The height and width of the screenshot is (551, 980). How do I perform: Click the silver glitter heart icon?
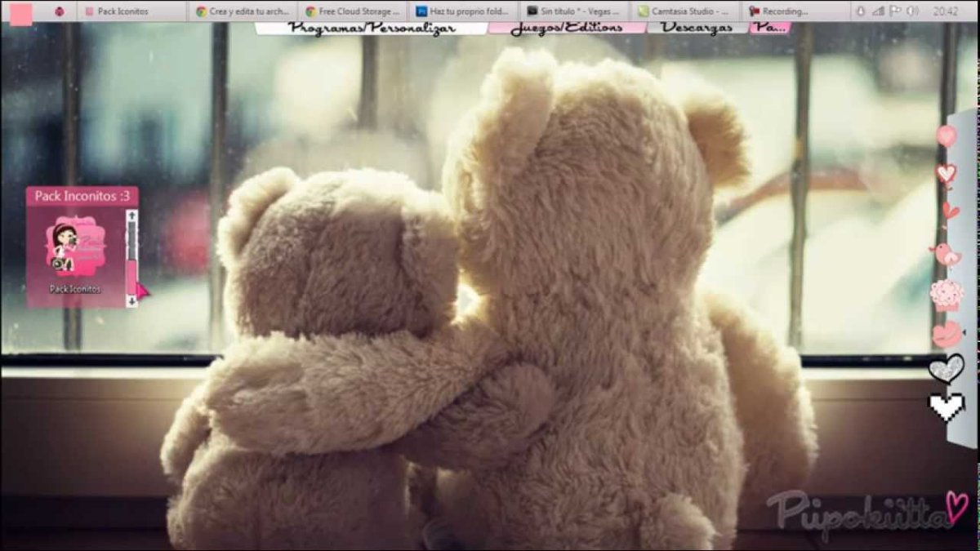tap(947, 369)
